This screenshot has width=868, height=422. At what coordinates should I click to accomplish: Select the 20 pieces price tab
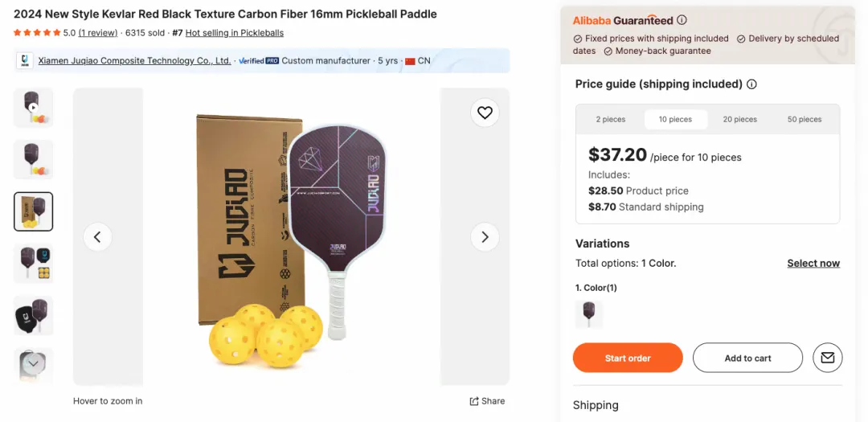(x=739, y=120)
